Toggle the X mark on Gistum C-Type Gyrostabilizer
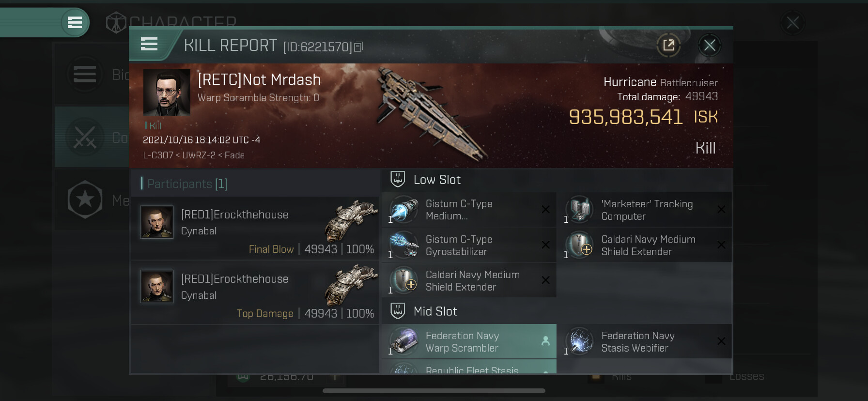 click(545, 245)
